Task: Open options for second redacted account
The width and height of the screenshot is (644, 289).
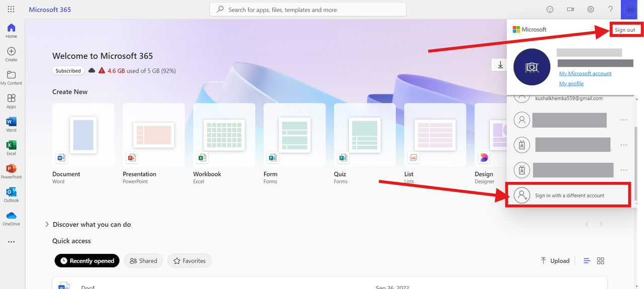Action: [x=624, y=145]
